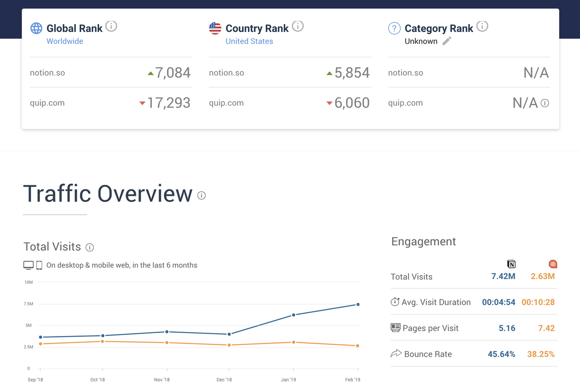Click the 2.63M total visits value

543,277
